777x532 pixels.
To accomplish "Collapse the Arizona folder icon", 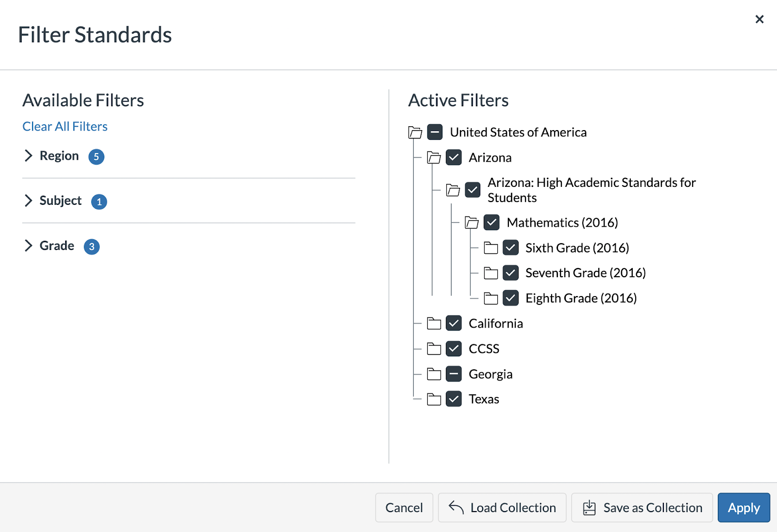I will (x=434, y=158).
